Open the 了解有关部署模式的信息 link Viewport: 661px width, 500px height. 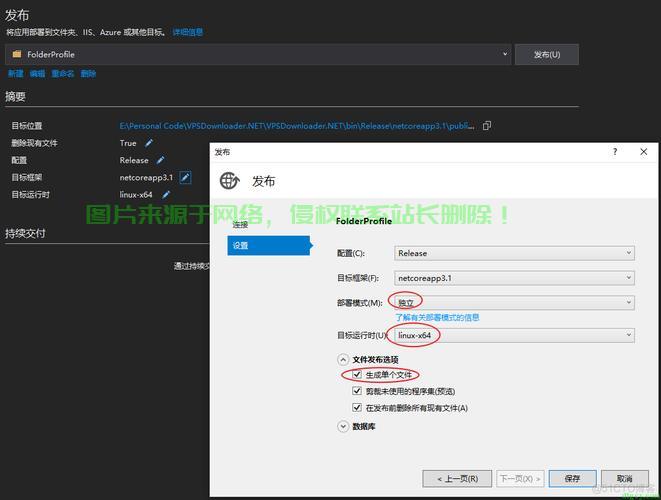tap(437, 318)
